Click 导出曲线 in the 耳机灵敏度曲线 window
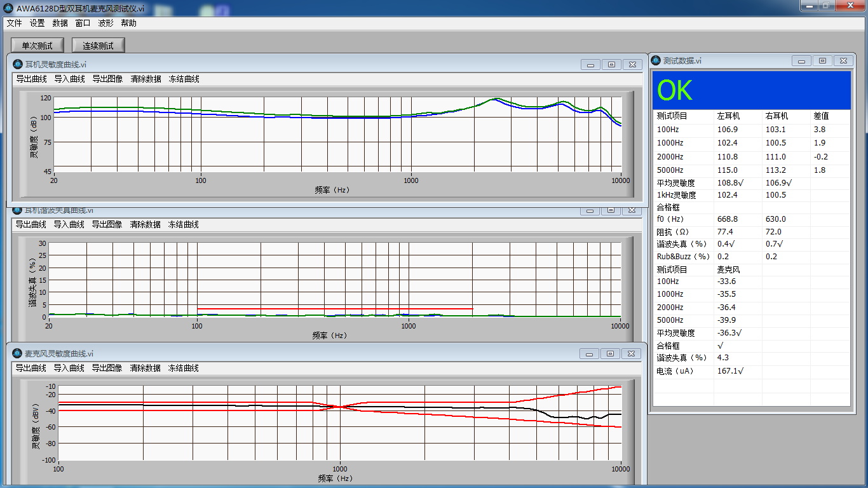The width and height of the screenshot is (868, 488). click(31, 79)
